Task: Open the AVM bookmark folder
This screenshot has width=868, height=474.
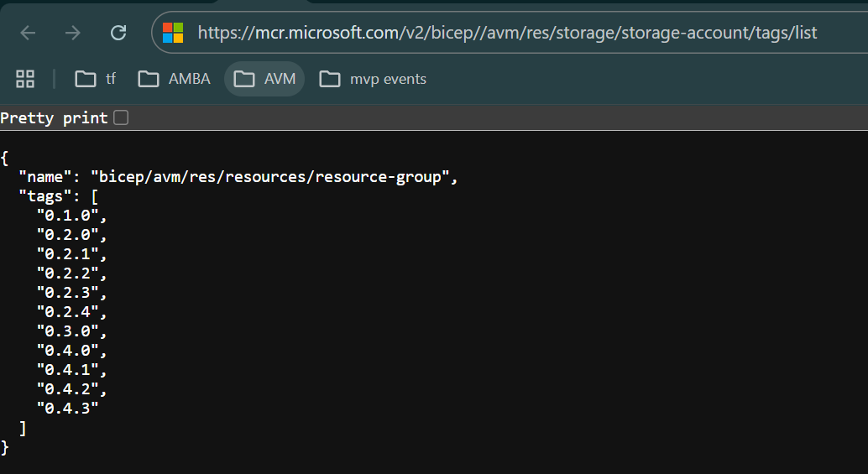Action: click(264, 79)
